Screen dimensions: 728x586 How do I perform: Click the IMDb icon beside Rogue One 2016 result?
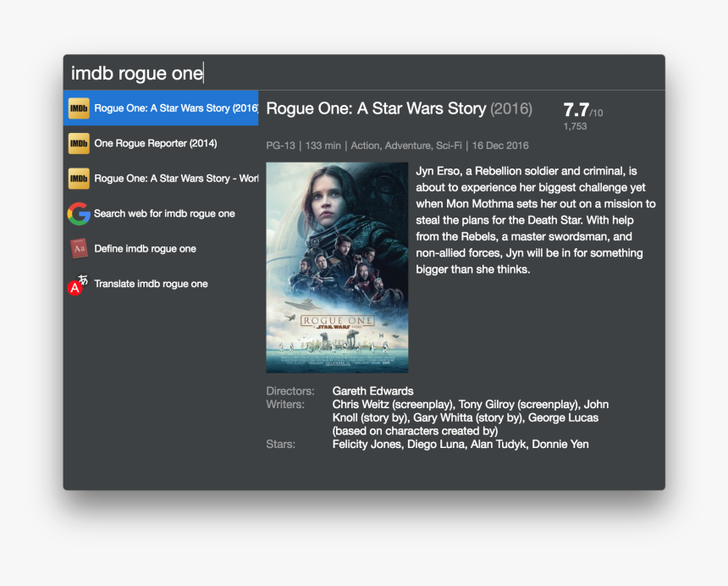[x=79, y=108]
